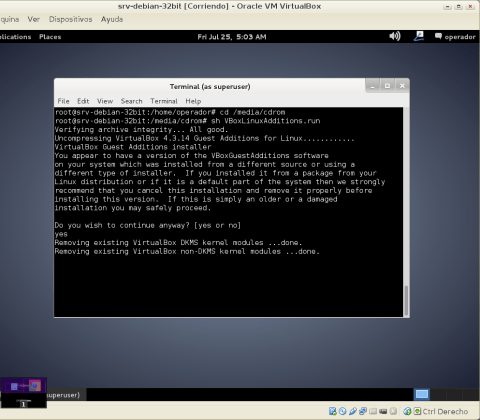Open the Dispositivos menu in VirtualBox
The width and height of the screenshot is (480, 420).
(x=71, y=19)
